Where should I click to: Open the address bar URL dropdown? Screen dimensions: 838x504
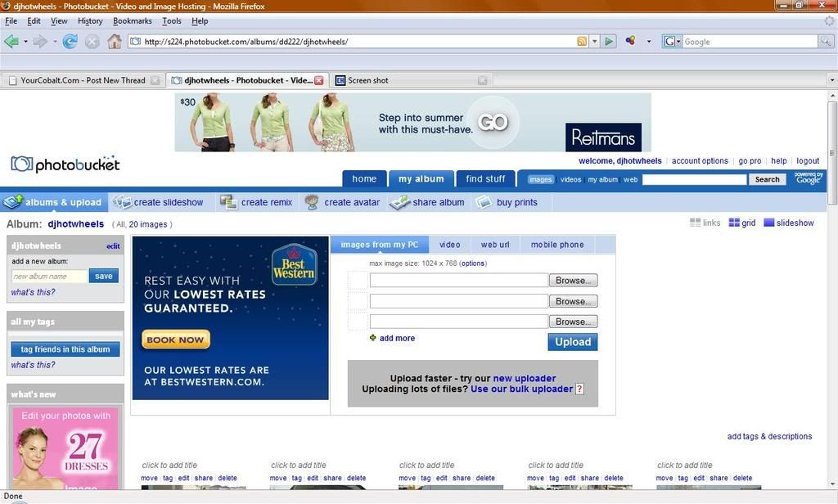pos(594,41)
